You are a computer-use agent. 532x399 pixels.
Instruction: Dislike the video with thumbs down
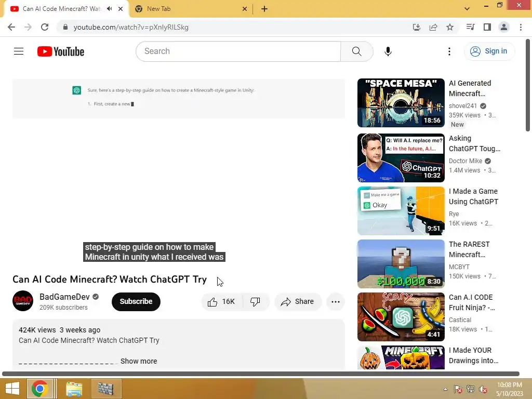(255, 302)
